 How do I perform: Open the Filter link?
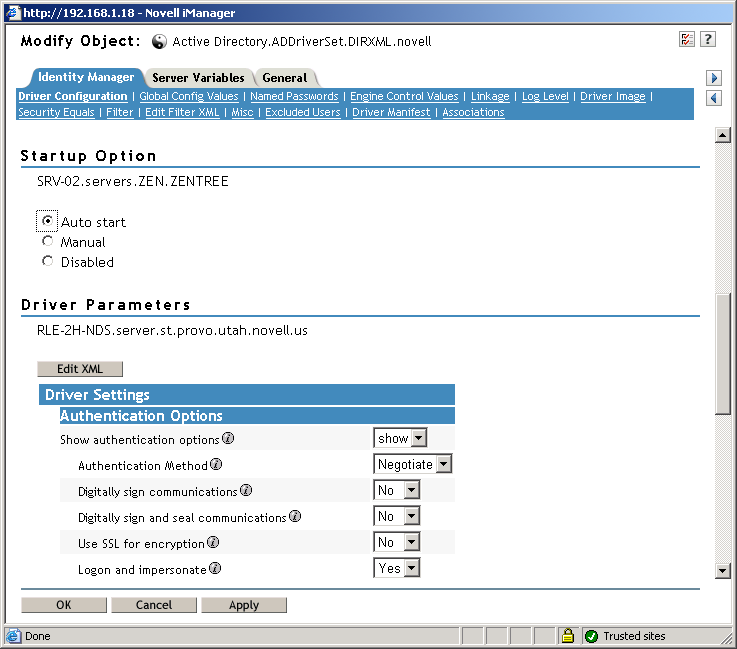(x=120, y=112)
